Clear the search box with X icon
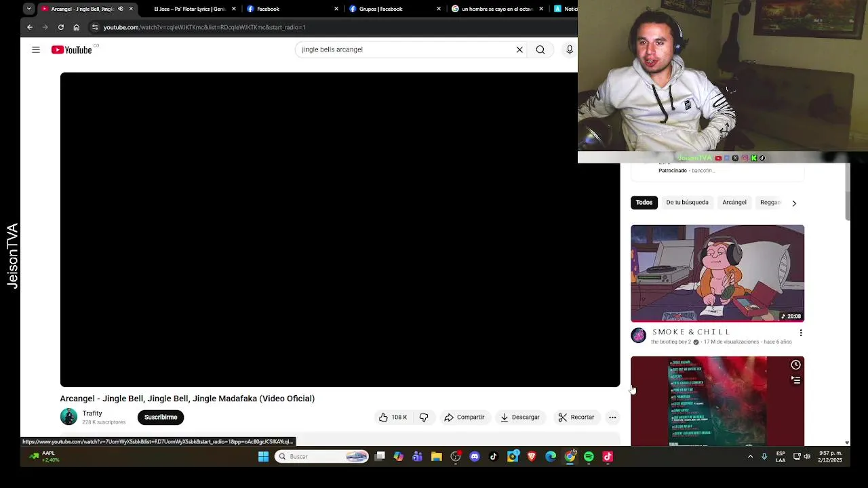 coord(519,49)
